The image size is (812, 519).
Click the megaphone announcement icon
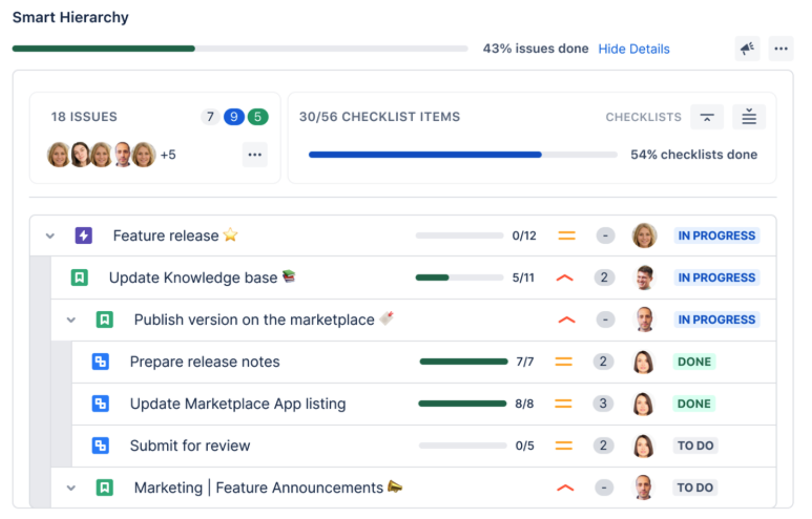[746, 49]
